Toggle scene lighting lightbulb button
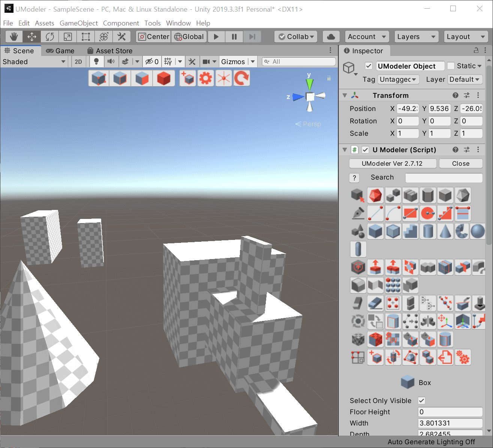 tap(96, 61)
